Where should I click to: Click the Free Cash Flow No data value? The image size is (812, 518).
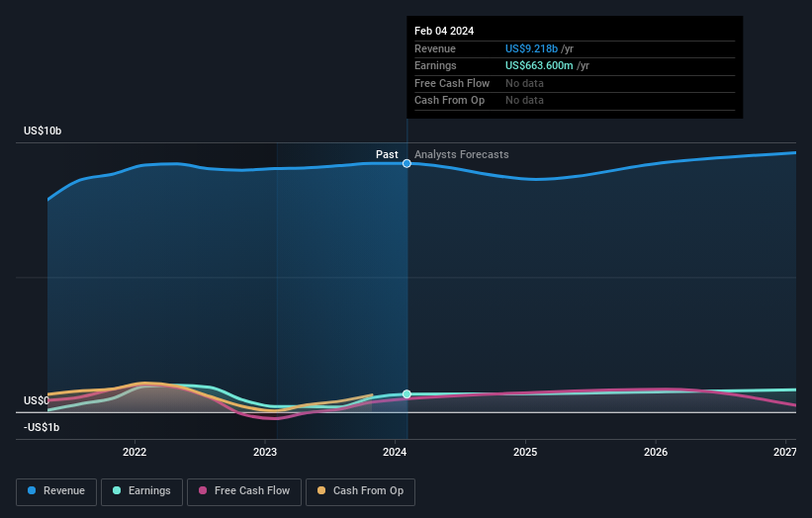524,83
